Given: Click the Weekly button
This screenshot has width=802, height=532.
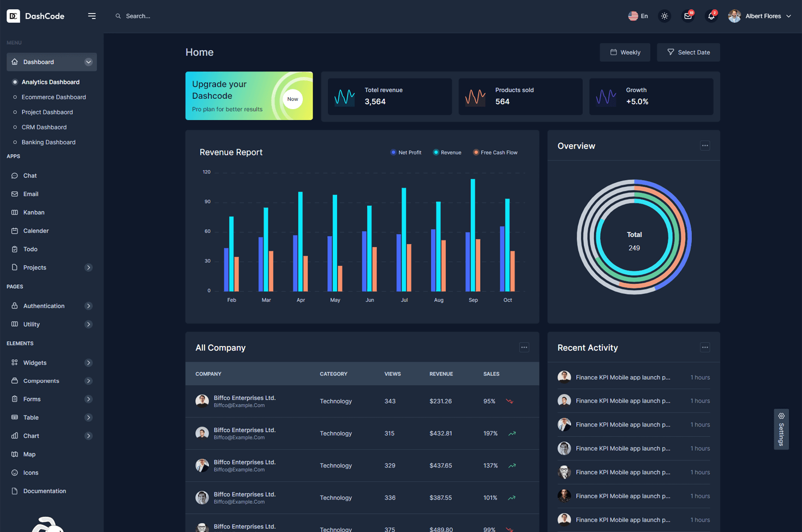Looking at the screenshot, I should pos(625,52).
